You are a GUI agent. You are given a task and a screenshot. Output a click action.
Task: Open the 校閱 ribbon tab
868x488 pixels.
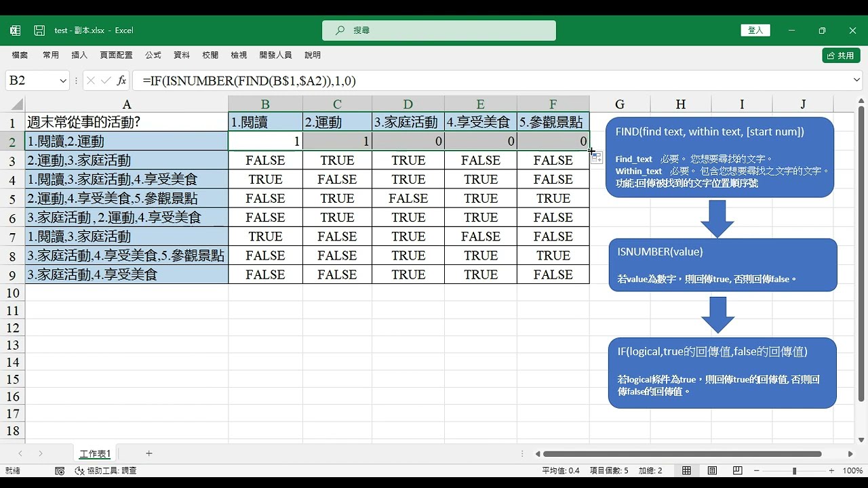(x=210, y=55)
